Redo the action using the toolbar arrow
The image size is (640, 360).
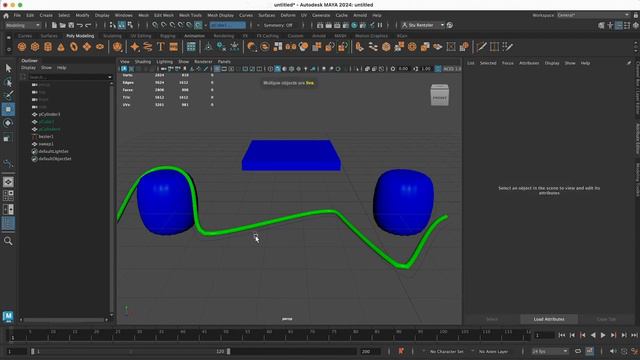pos(88,25)
